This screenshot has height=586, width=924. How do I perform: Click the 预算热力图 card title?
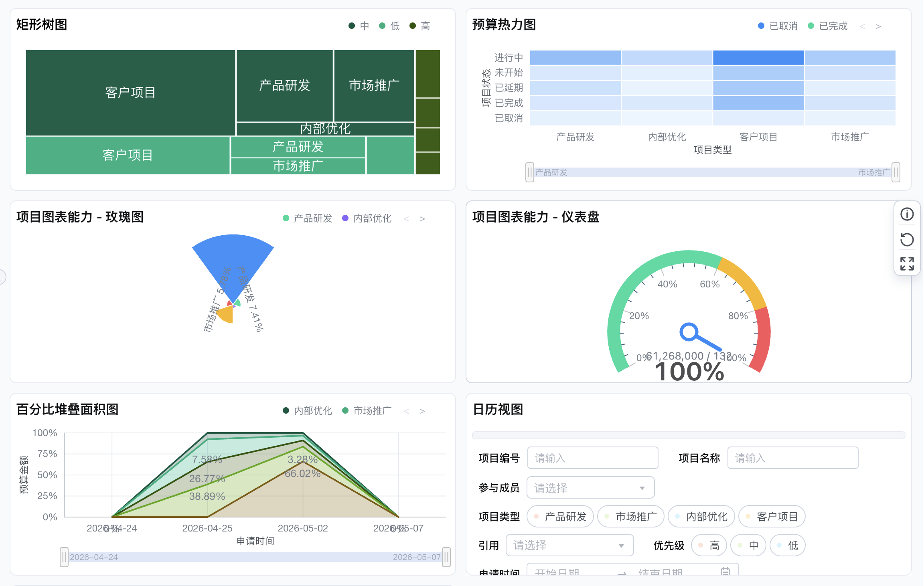click(x=504, y=24)
